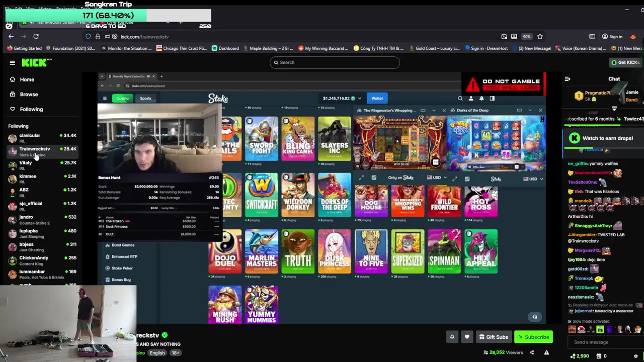Image resolution: width=644 pixels, height=362 pixels.
Task: Click the Stake search magnifier icon
Action: [460, 99]
